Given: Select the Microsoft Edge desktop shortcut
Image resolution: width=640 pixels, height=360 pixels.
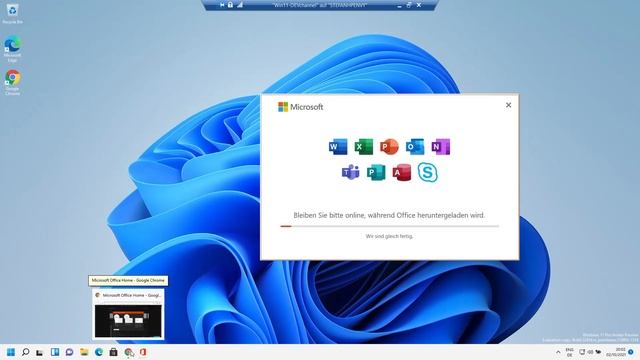Looking at the screenshot, I should [12, 49].
